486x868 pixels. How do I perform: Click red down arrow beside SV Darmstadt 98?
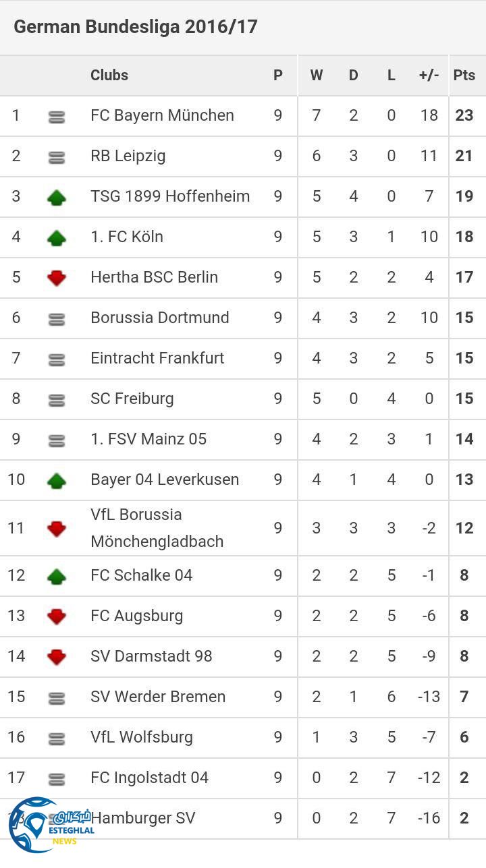[x=57, y=656]
